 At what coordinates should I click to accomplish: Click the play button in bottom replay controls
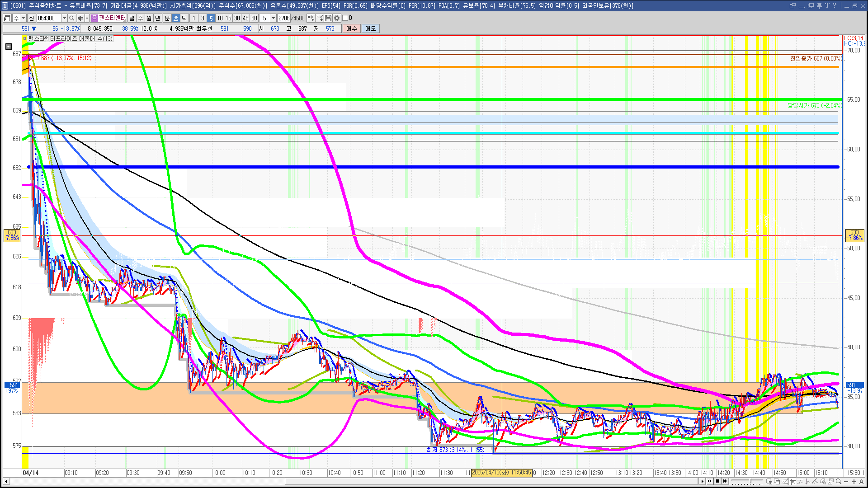[702, 481]
